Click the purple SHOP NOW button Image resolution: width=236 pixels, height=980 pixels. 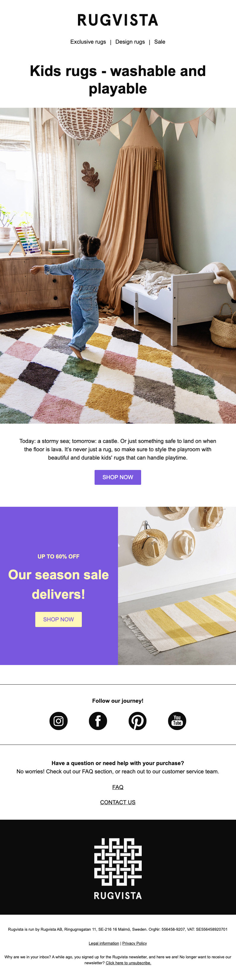[x=118, y=477]
